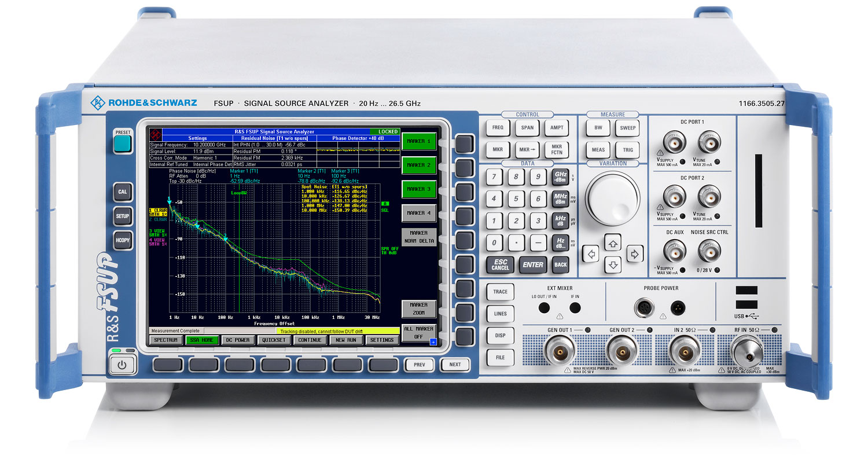This screenshot has height=463, width=868.
Task: Open the QUICKSET softkey menu
Action: click(x=274, y=340)
